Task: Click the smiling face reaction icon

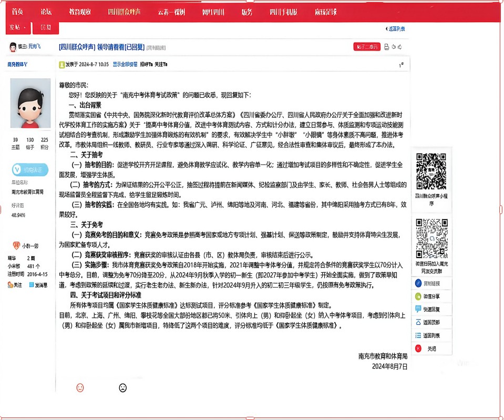Action: pos(80,387)
